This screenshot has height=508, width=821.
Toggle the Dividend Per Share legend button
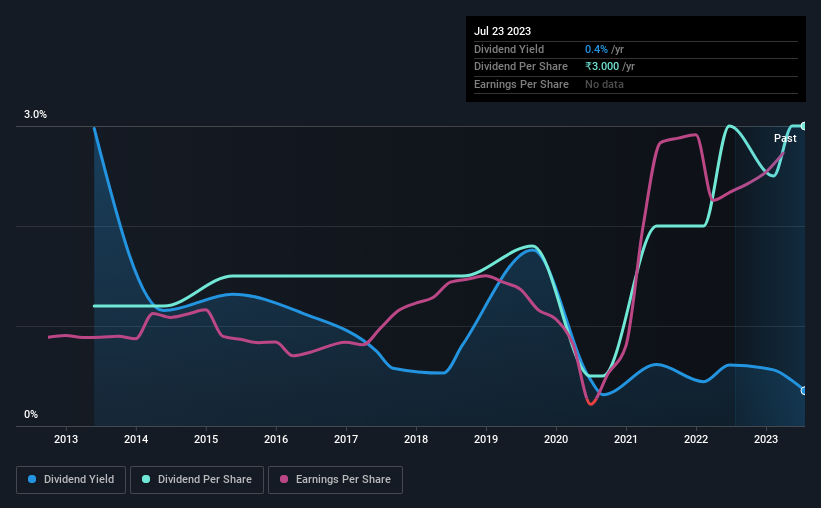pyautogui.click(x=197, y=480)
